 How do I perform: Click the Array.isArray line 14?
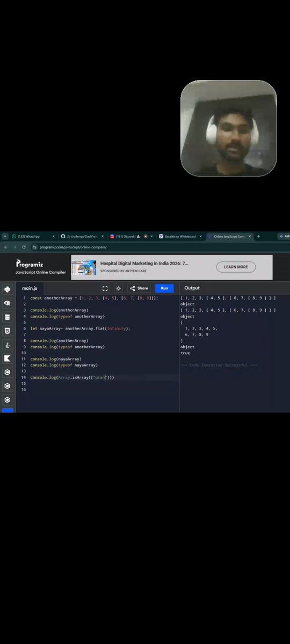pyautogui.click(x=72, y=377)
